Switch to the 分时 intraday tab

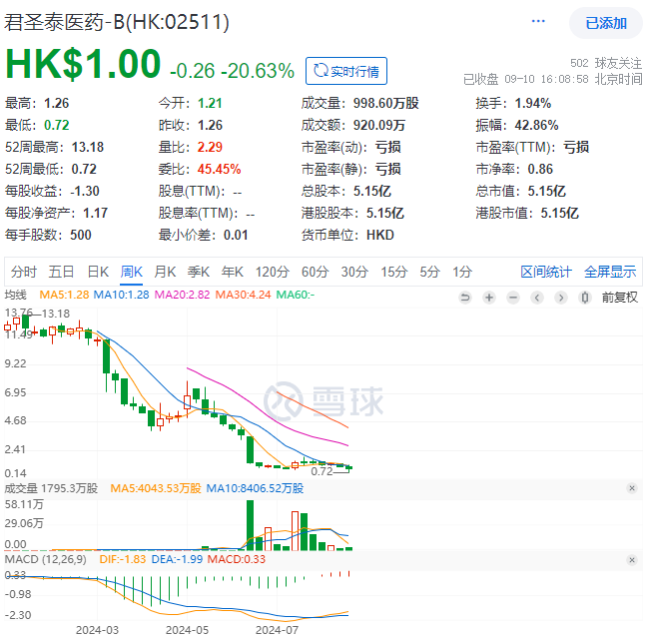click(24, 272)
